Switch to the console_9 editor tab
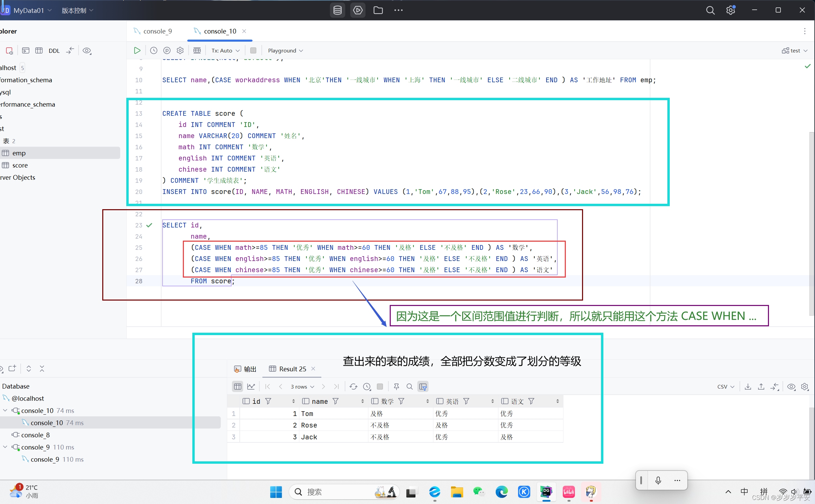The height and width of the screenshot is (504, 815). [x=157, y=31]
